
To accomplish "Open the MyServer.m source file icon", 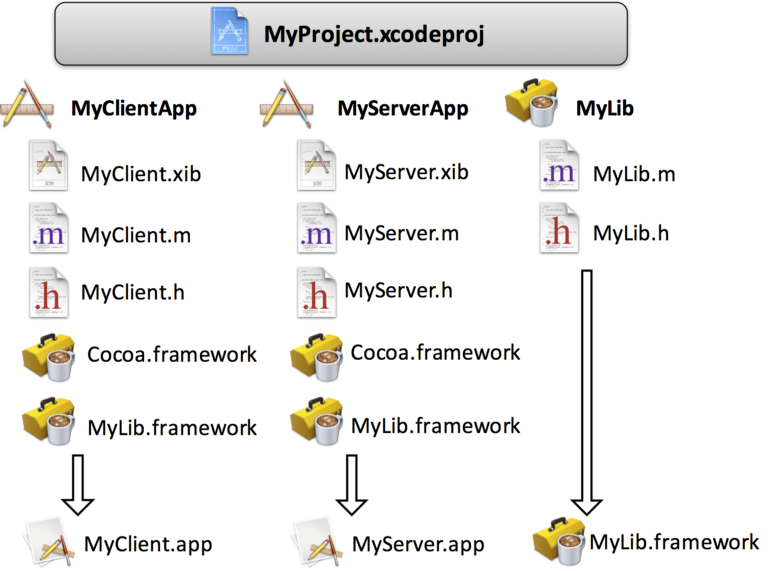I will click(x=316, y=232).
